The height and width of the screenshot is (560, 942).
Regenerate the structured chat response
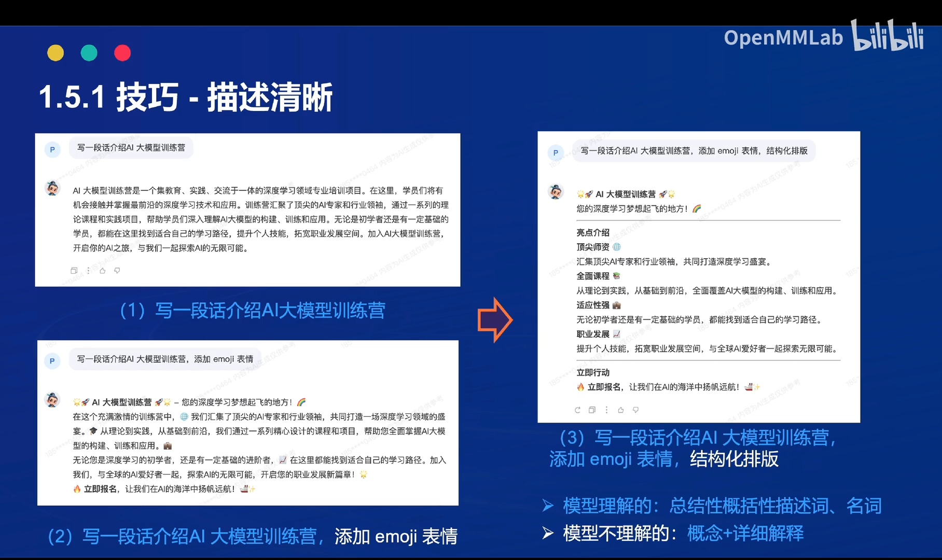click(578, 410)
